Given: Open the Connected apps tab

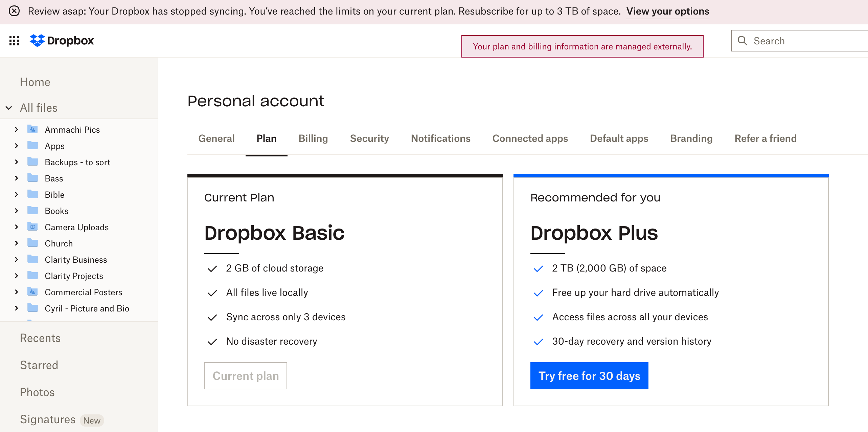Looking at the screenshot, I should click(x=530, y=138).
